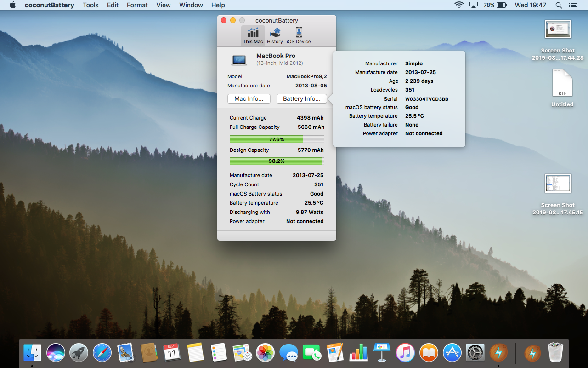Click the MacBook Pro laptop image

239,60
